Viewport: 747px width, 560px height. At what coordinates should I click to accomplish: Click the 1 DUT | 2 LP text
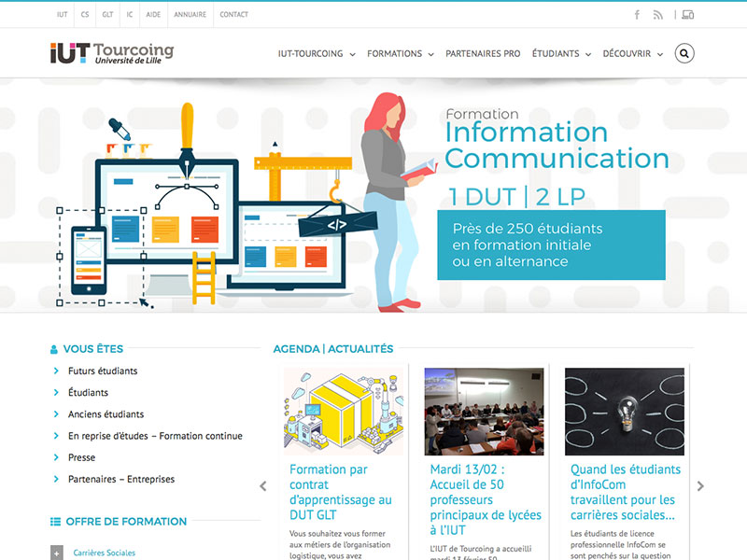(516, 197)
